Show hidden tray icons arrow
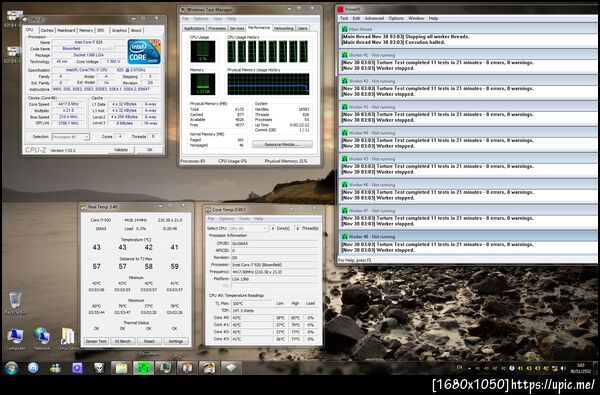Image resolution: width=600 pixels, height=395 pixels. (x=470, y=369)
